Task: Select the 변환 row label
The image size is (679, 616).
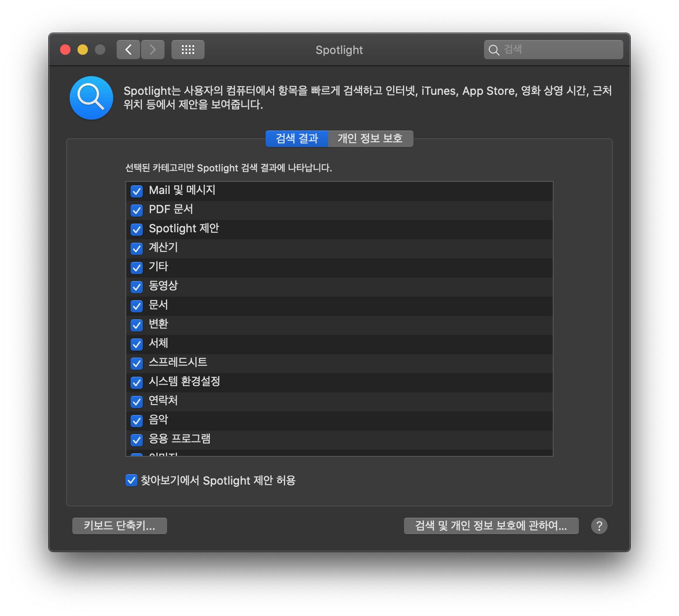Action: pos(158,324)
